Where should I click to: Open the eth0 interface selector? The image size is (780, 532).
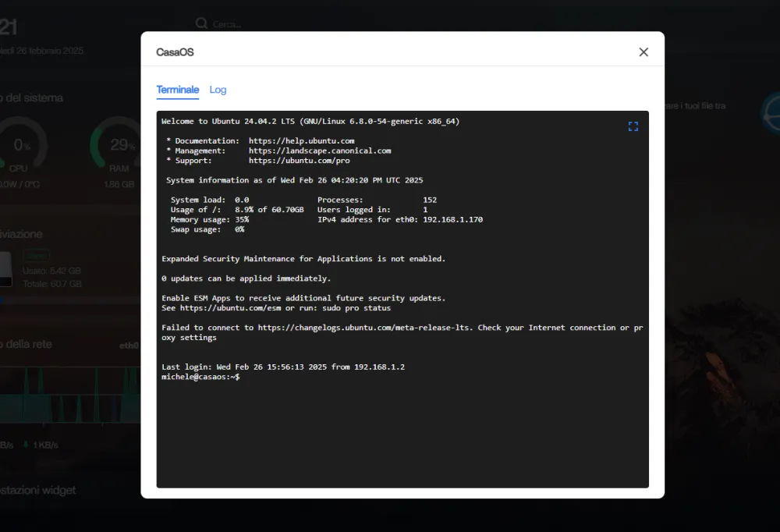coord(129,344)
